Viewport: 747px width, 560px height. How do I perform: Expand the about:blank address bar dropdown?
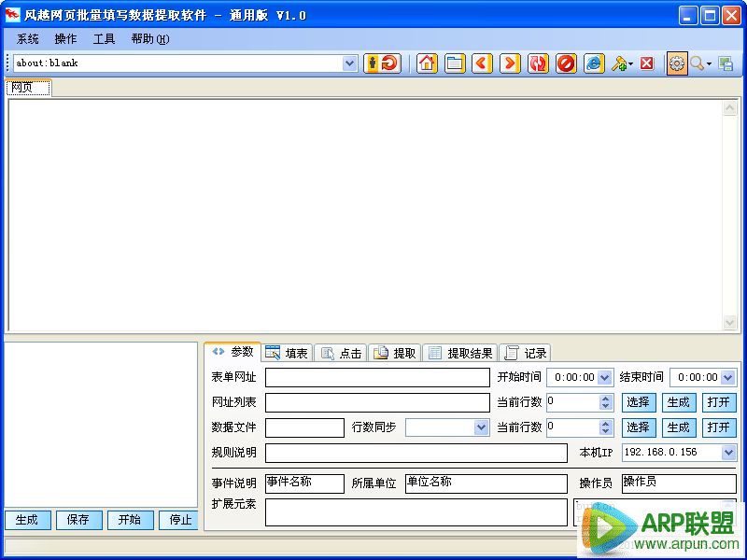[350, 63]
